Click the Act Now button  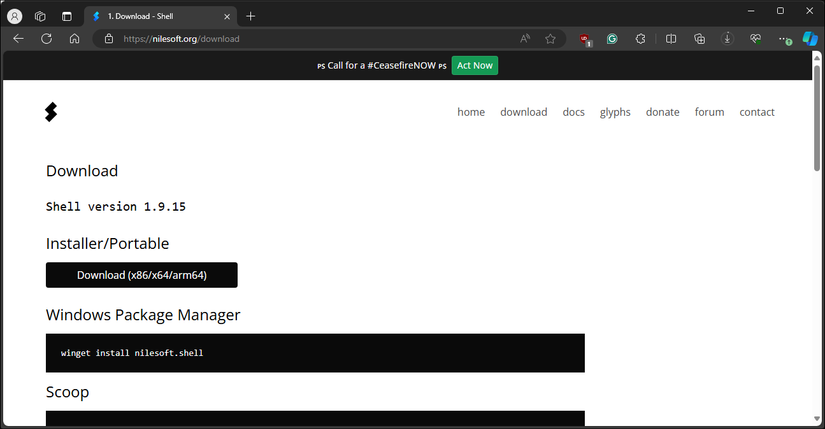475,65
